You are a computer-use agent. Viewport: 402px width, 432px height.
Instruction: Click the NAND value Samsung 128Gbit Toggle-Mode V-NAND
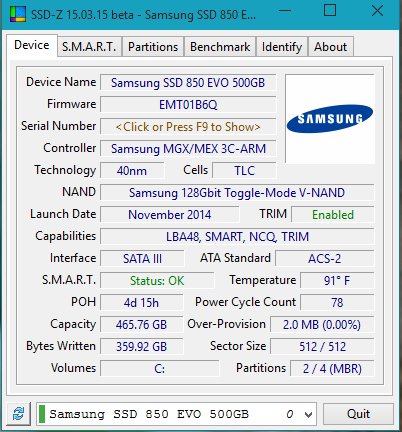[x=237, y=193]
